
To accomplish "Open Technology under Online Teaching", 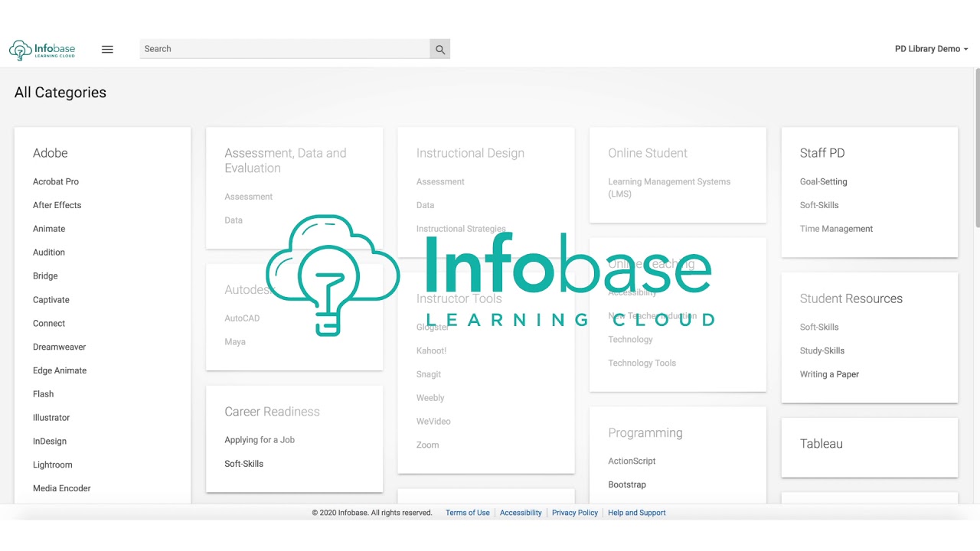I will pyautogui.click(x=631, y=340).
